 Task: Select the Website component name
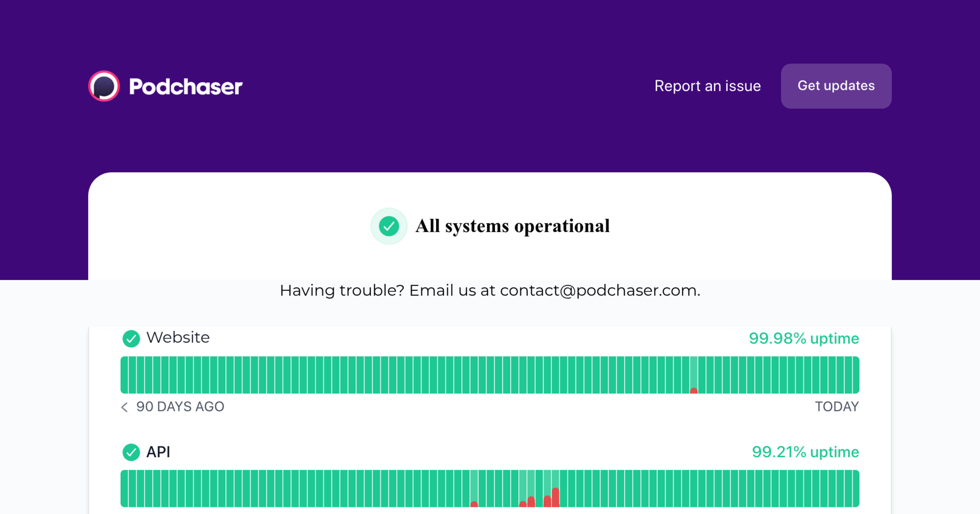[x=178, y=338]
